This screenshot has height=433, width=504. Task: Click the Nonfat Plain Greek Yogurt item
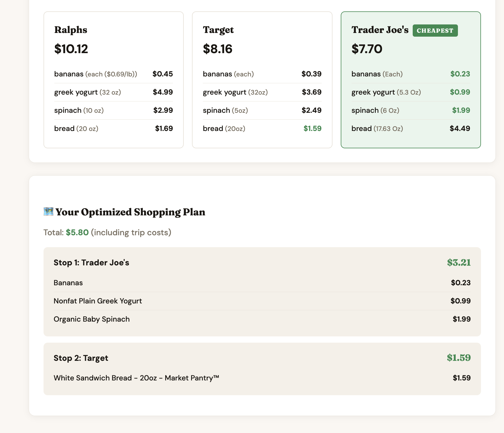coord(98,301)
